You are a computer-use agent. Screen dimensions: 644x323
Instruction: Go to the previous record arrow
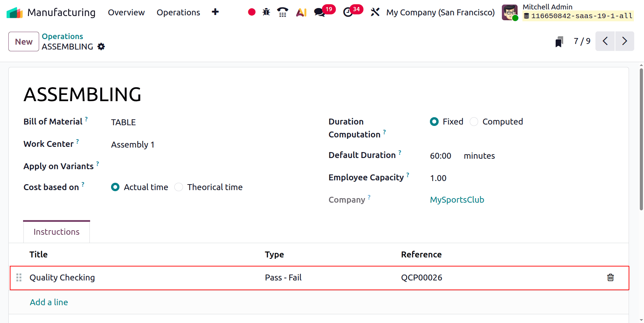click(605, 41)
